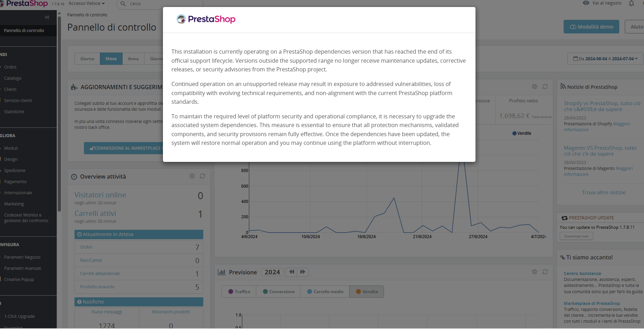Go to next year in Previsione
This screenshot has width=644, height=329.
pyautogui.click(x=303, y=272)
